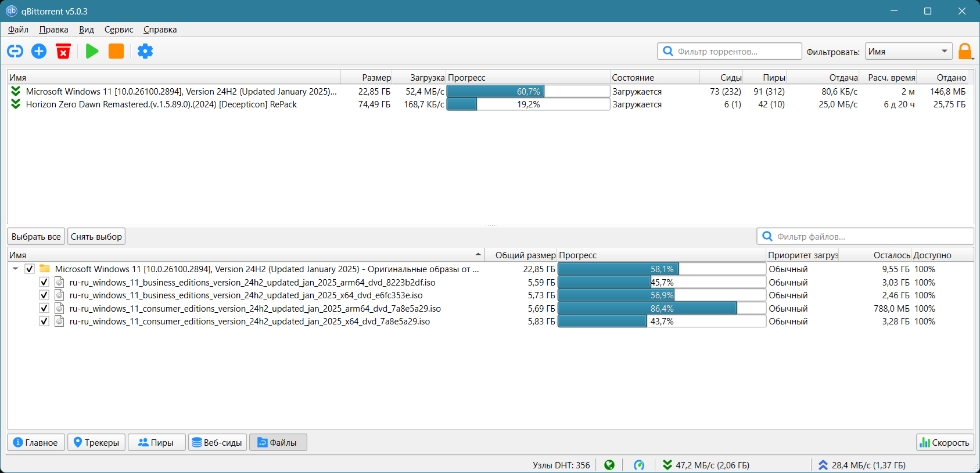Click the folder icon of Windows 11 tree
The image size is (980, 473).
[x=44, y=269]
